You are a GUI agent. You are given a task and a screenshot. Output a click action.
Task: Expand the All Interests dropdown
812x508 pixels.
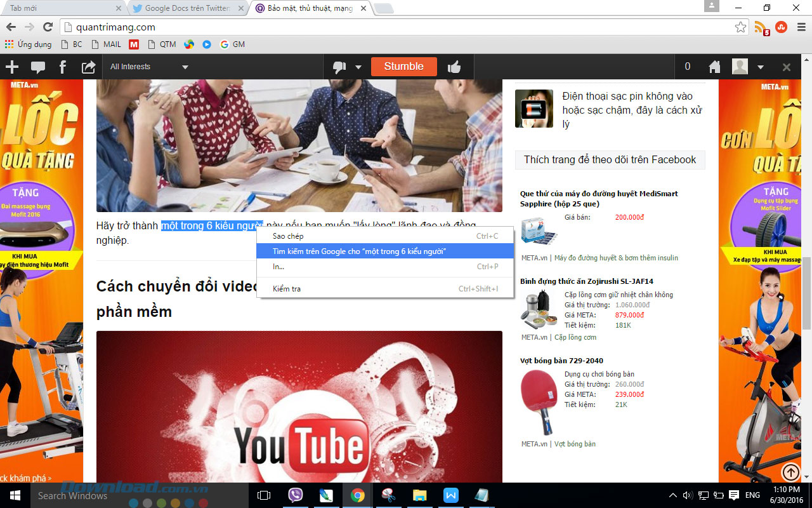pyautogui.click(x=149, y=67)
